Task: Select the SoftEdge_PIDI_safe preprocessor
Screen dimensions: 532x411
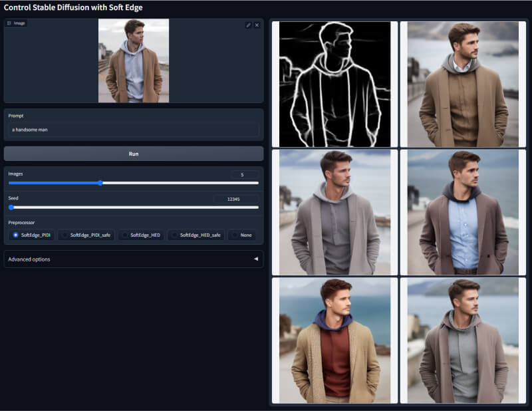Action: 86,235
